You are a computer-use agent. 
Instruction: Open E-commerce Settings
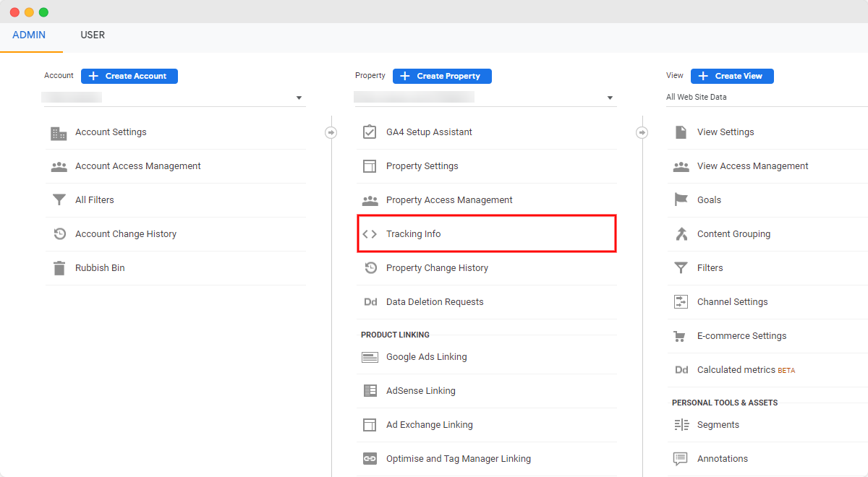pos(741,335)
